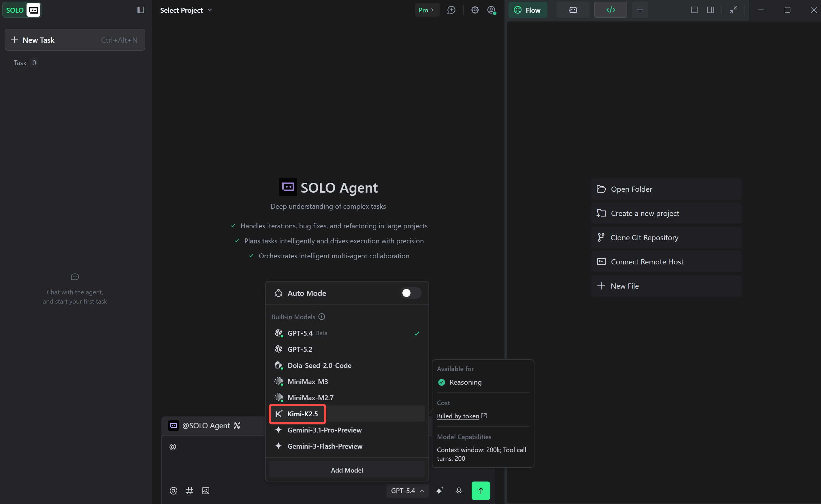This screenshot has width=821, height=504.
Task: Insert an @ mention from toolbar
Action: [173, 491]
